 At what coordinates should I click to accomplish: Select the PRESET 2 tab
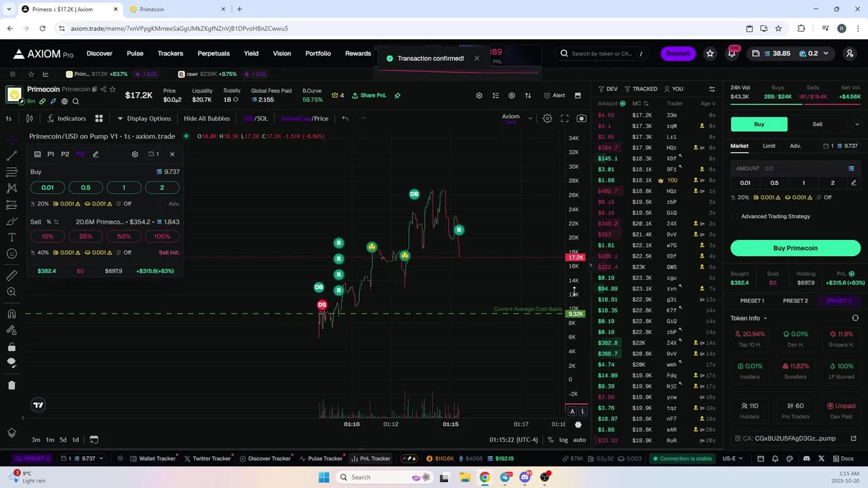(x=795, y=301)
